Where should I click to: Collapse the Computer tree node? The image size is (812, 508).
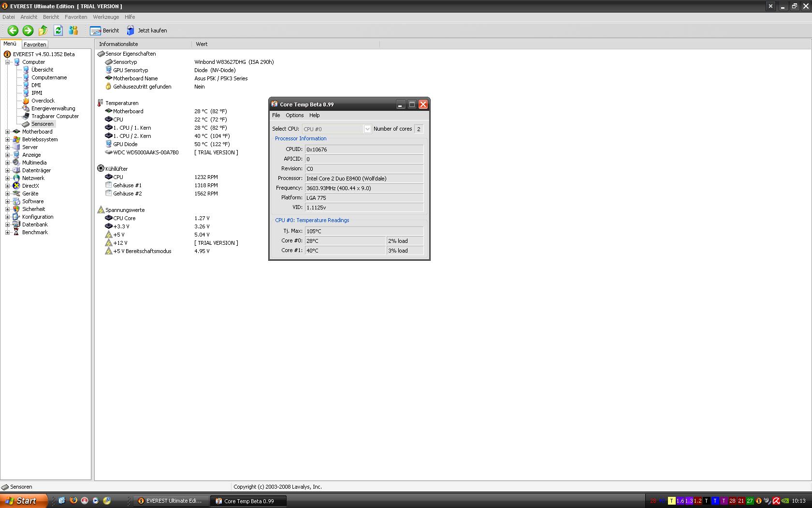pos(7,62)
